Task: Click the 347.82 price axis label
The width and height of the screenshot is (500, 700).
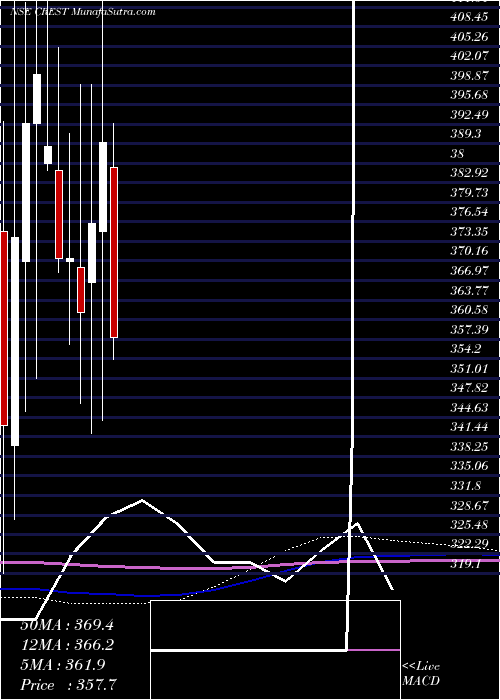Action: point(469,387)
